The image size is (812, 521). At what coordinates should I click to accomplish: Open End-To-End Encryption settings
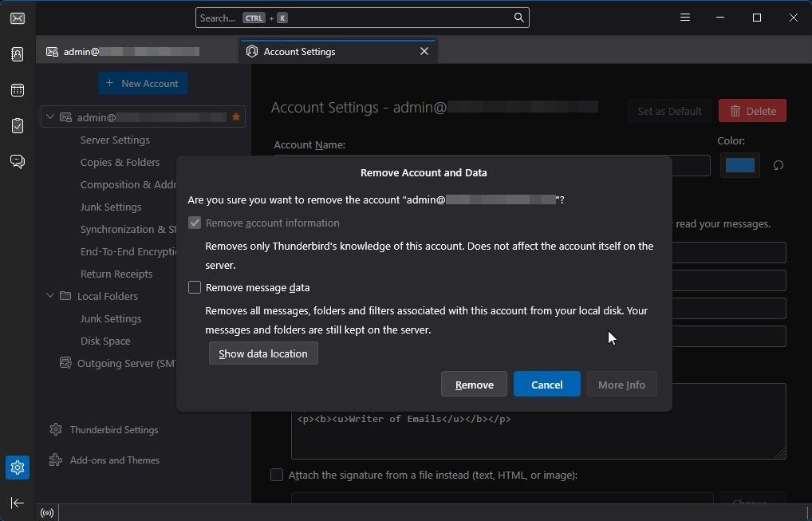point(128,251)
